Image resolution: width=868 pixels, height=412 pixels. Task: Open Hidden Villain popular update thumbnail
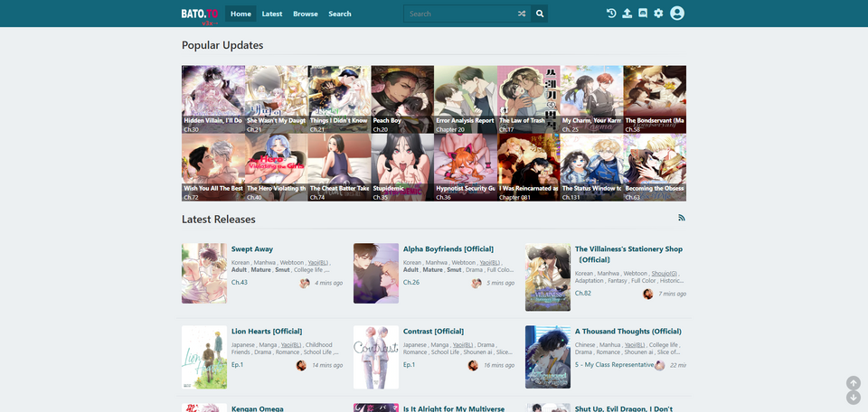[x=213, y=99]
